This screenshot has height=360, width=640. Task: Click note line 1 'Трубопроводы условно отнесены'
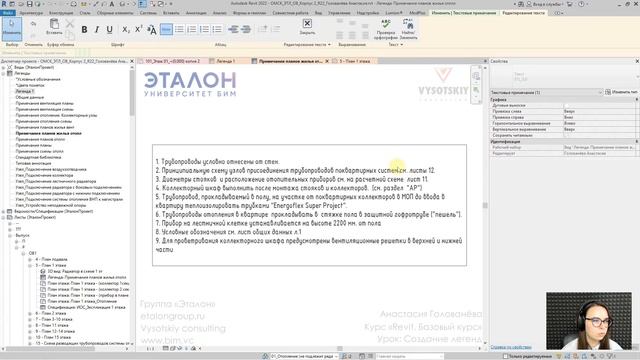[218, 162]
